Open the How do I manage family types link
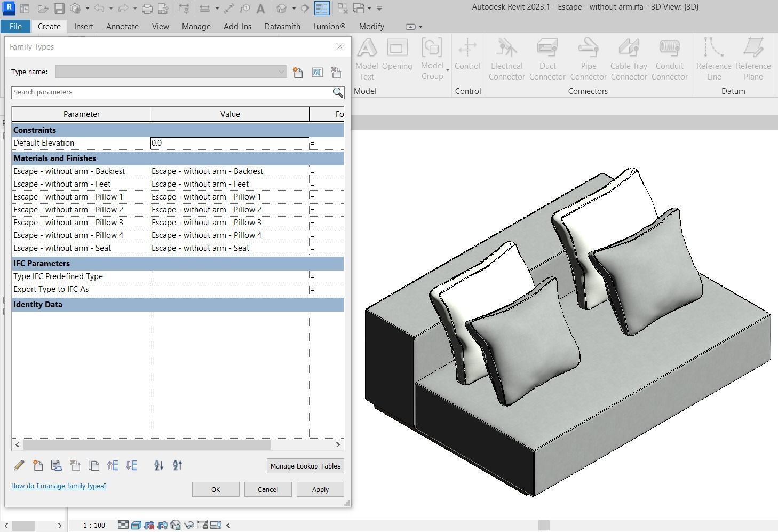The image size is (778, 532). [x=59, y=486]
